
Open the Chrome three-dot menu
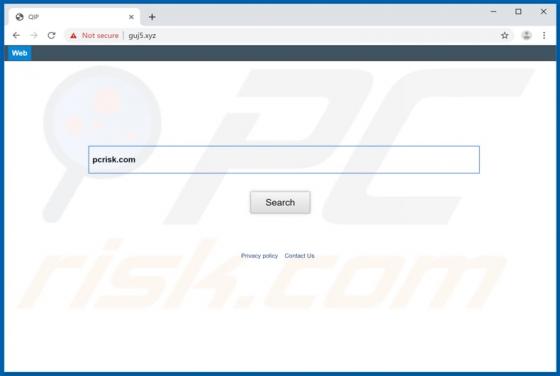coord(544,35)
